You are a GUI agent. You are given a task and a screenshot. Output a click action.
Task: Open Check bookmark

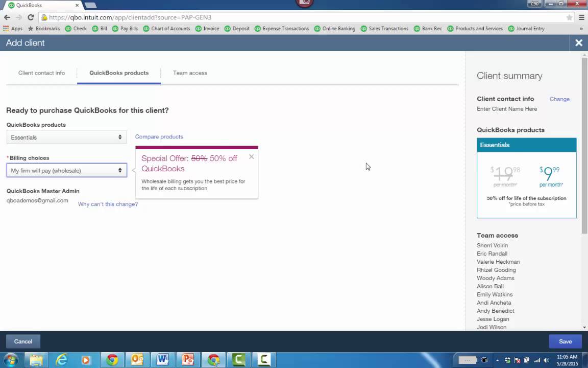(x=76, y=29)
